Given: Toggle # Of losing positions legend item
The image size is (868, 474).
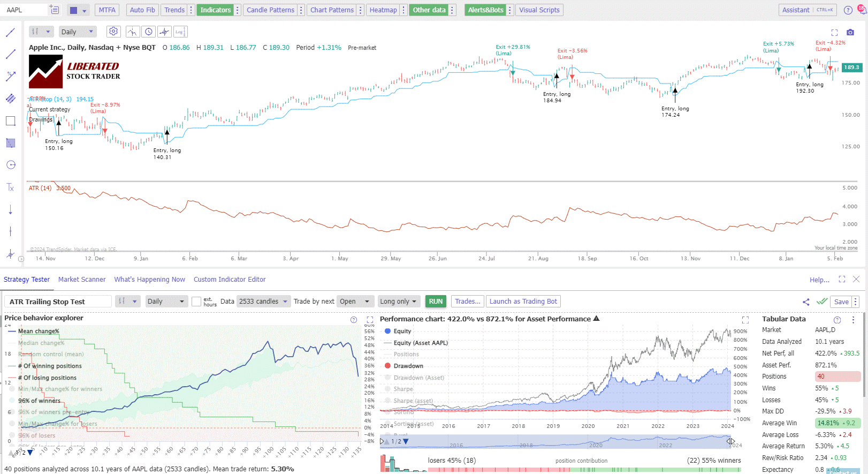Looking at the screenshot, I should tap(43, 378).
